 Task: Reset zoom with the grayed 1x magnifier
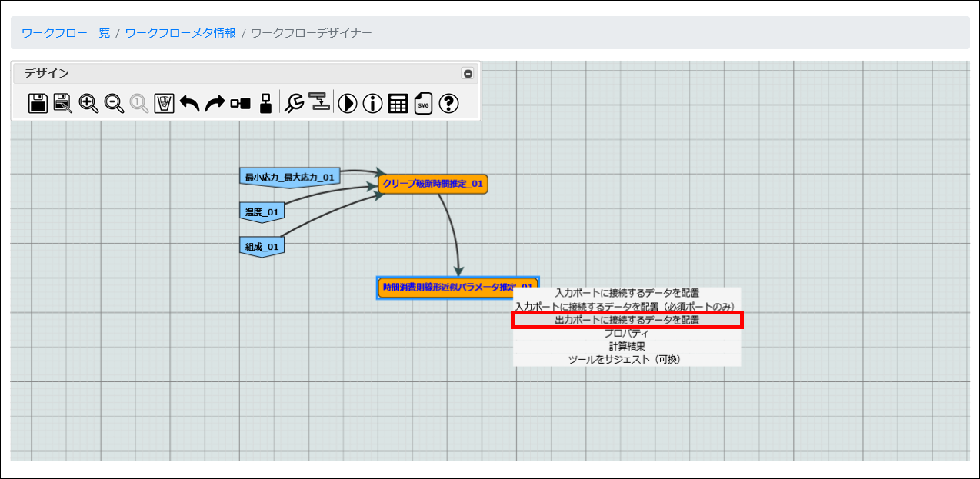coord(139,103)
